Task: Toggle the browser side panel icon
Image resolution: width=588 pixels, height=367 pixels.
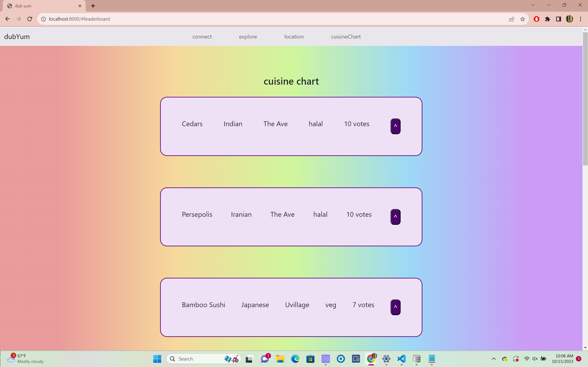Action: 558,19
